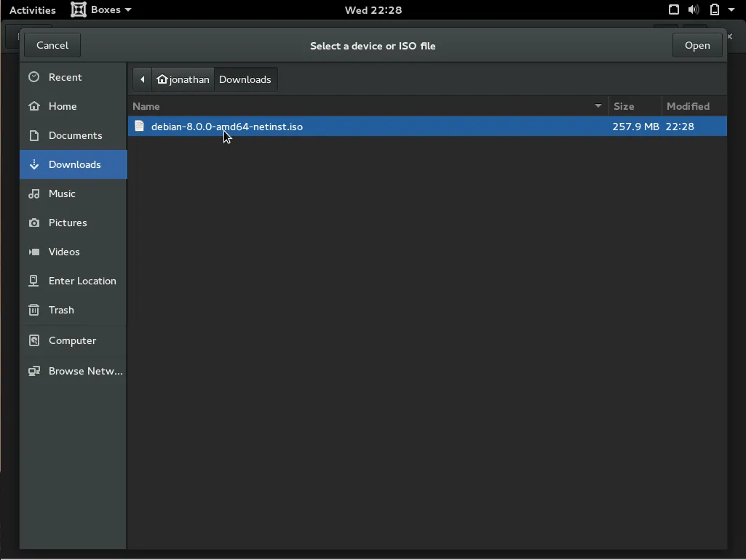Expand the system status menu arrow

coord(731,10)
